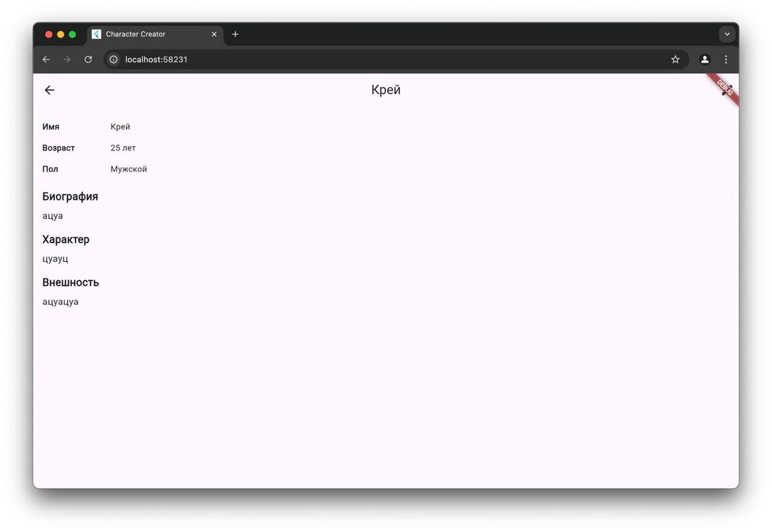The width and height of the screenshot is (772, 532).
Task: Click the Имя label
Action: coord(51,127)
